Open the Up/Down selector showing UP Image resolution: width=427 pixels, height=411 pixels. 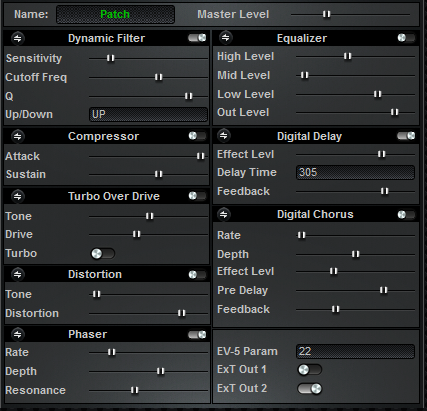click(x=148, y=114)
